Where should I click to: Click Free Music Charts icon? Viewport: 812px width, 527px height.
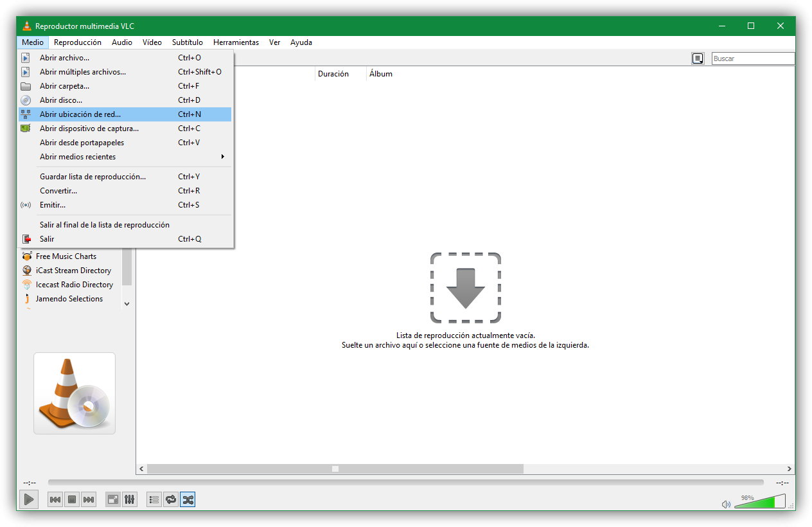coord(26,256)
